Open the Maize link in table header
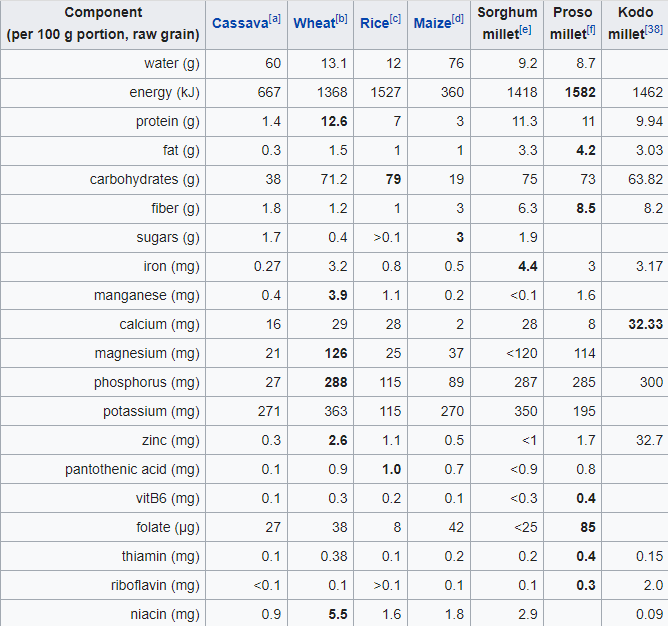This screenshot has width=668, height=626. [432, 23]
